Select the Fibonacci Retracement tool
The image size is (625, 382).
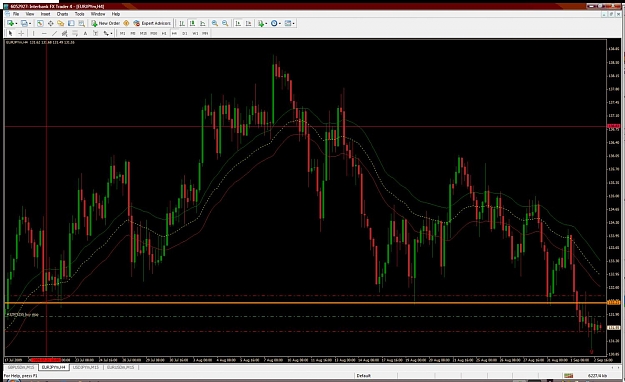tap(75, 33)
